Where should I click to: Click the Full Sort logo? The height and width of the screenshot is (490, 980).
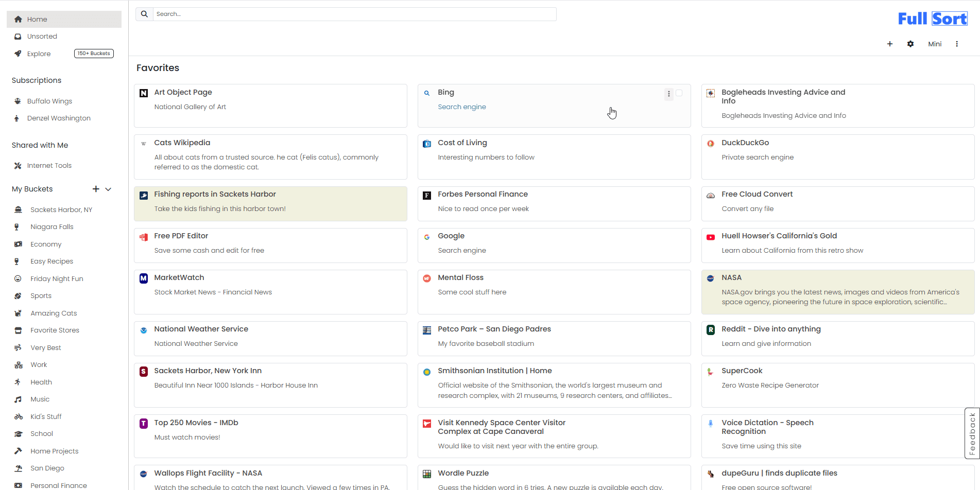click(933, 19)
